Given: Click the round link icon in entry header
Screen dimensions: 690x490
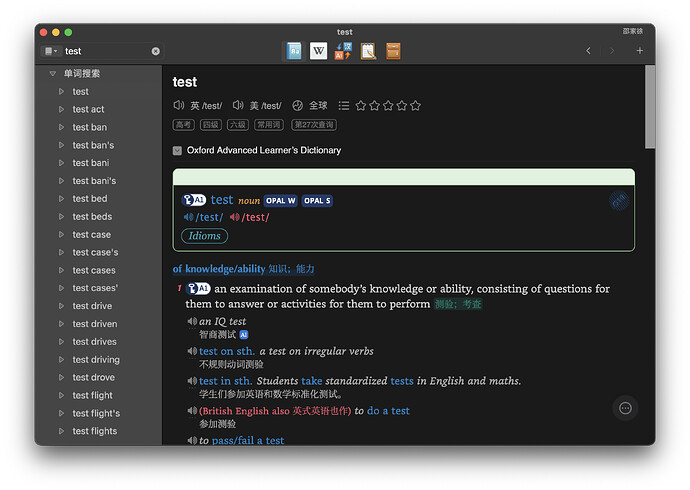Looking at the screenshot, I should pos(620,201).
